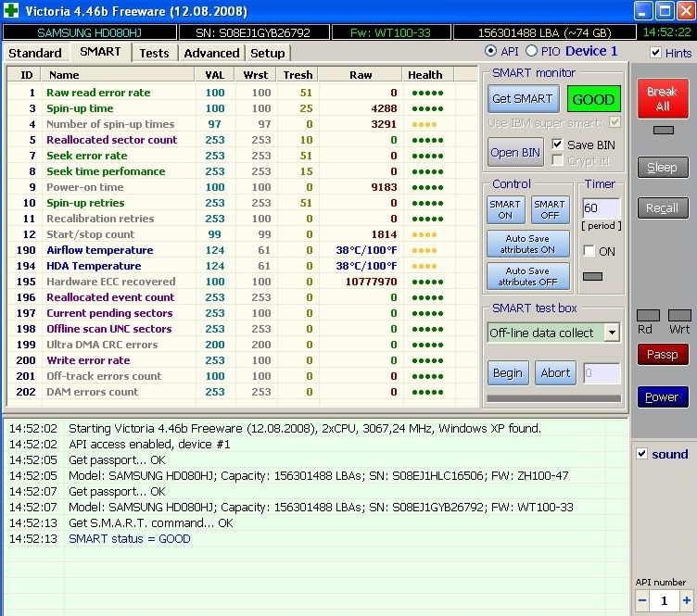Turn Auto Save attributes OFF
The height and width of the screenshot is (616, 697).
[x=527, y=276]
